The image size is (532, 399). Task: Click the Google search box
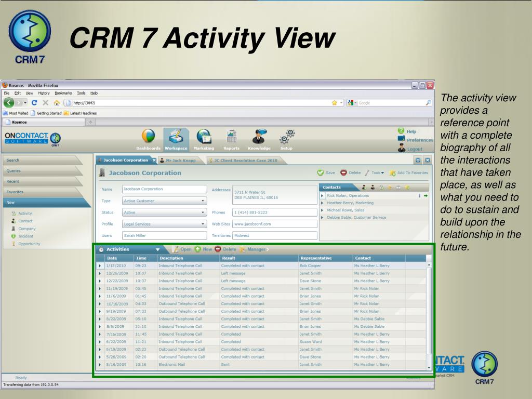[x=391, y=103]
